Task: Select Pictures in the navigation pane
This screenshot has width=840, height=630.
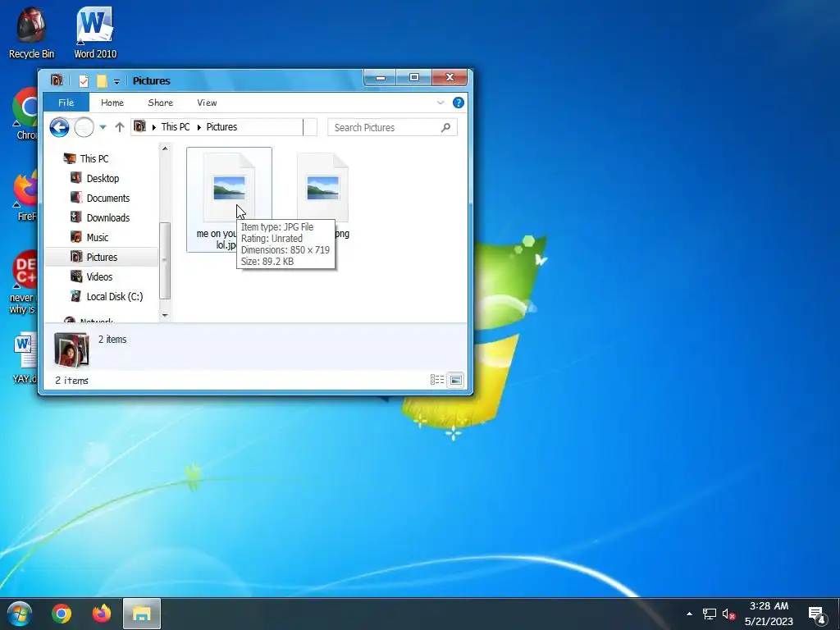Action: (101, 257)
